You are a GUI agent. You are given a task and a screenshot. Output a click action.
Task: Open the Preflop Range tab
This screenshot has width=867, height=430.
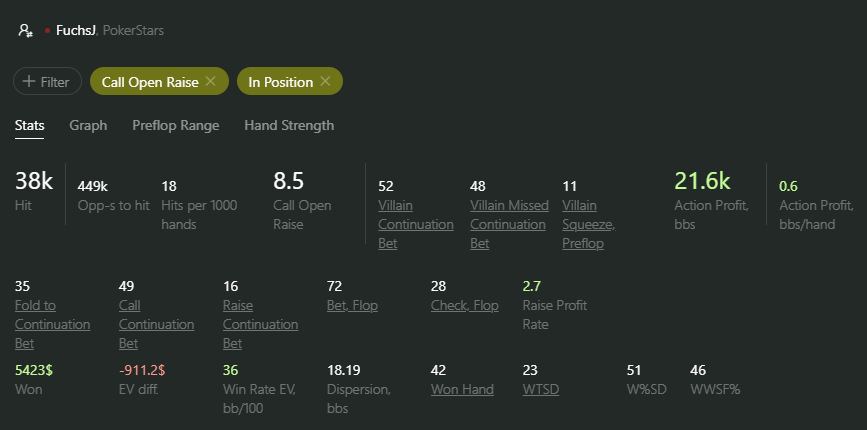175,125
